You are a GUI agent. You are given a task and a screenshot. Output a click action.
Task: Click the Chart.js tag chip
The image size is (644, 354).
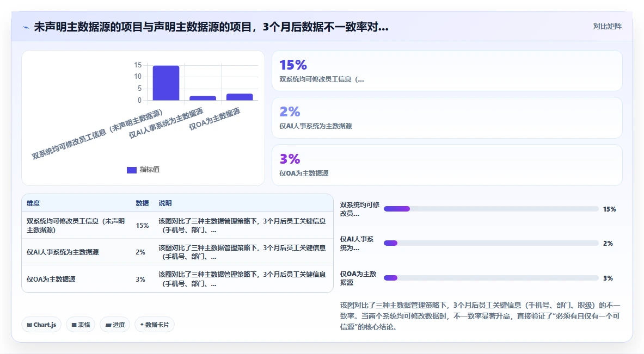tap(41, 325)
